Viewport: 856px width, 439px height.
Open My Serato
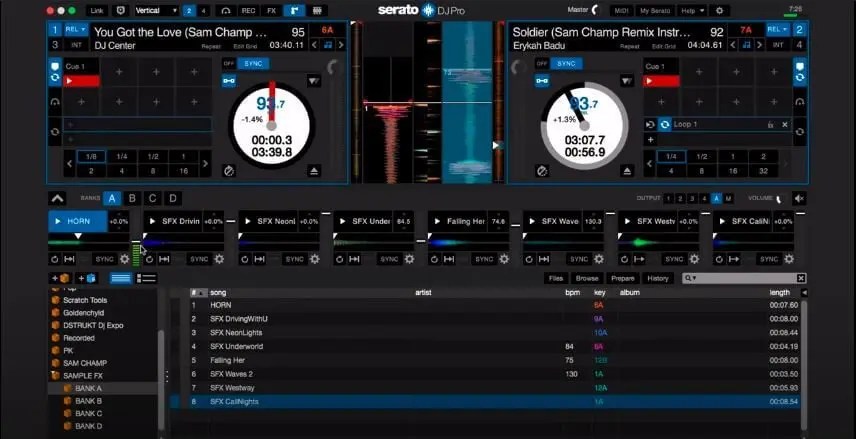point(655,10)
